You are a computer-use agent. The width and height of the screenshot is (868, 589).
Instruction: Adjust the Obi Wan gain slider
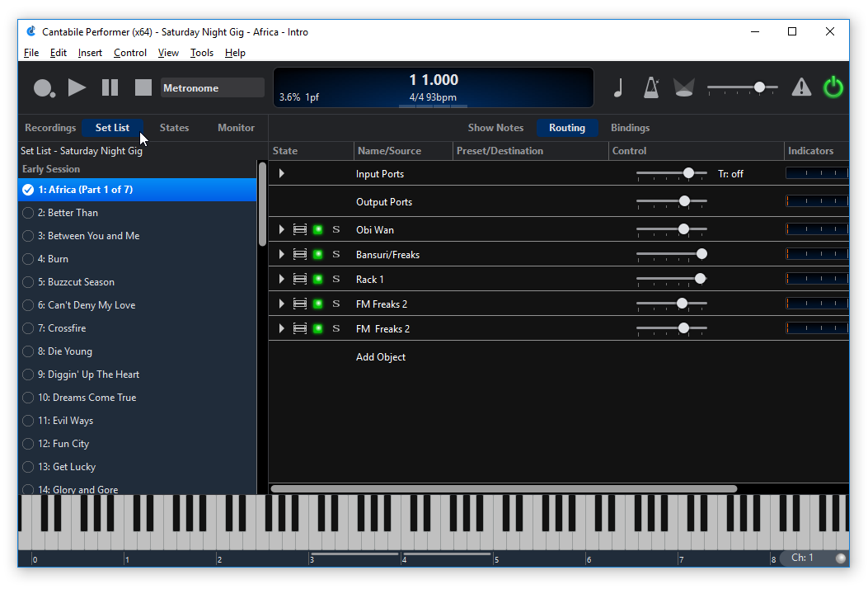672,229
